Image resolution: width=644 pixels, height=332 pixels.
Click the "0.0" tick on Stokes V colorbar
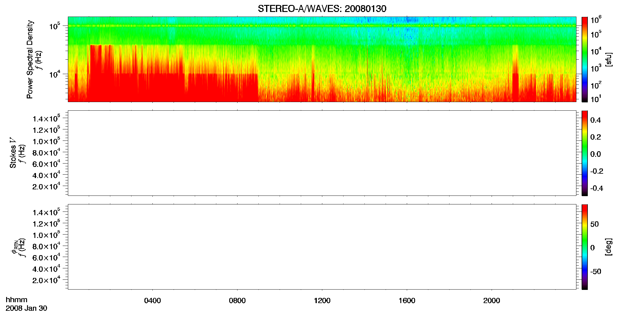[595, 154]
